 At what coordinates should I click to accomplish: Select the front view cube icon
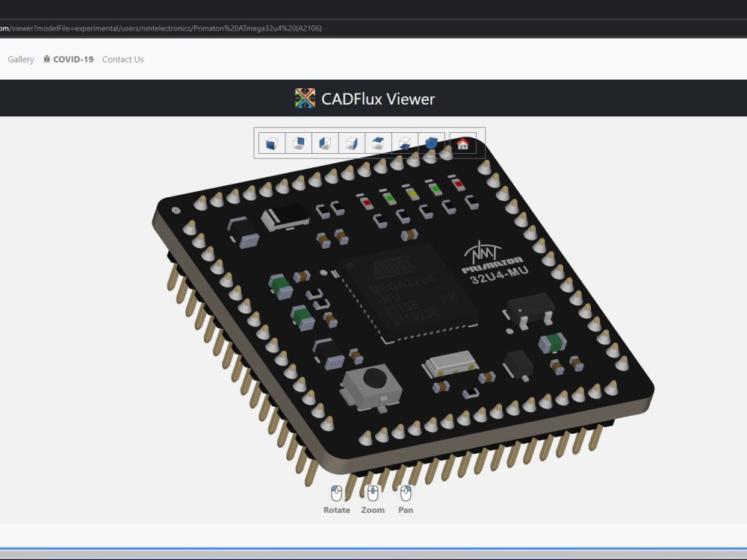(272, 143)
